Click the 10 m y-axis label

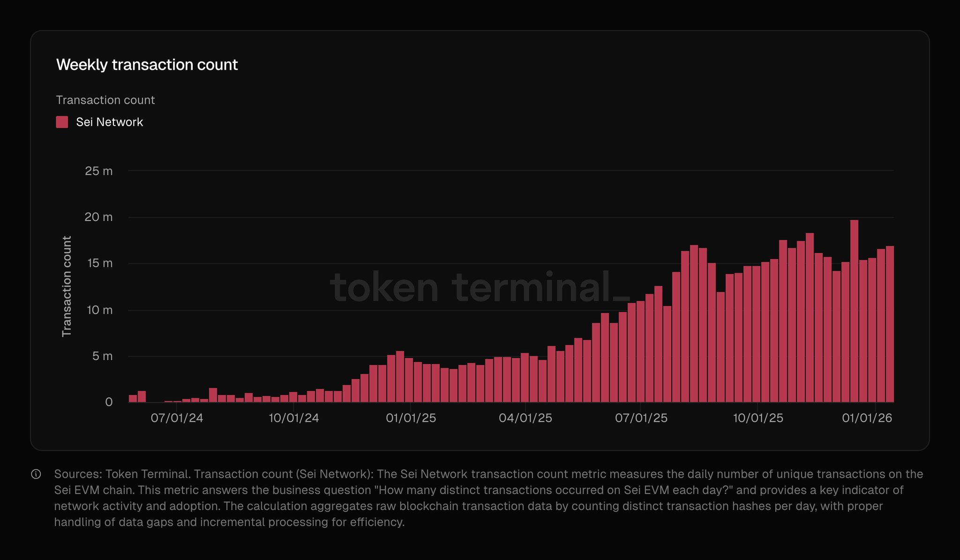pos(99,310)
